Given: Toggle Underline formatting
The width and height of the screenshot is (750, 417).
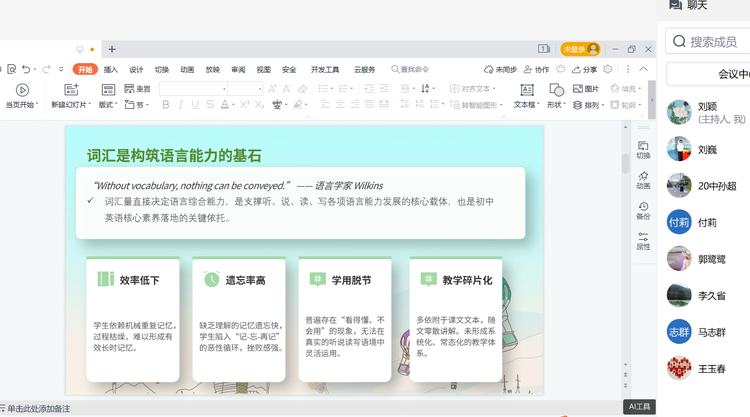Looking at the screenshot, I should click(195, 104).
